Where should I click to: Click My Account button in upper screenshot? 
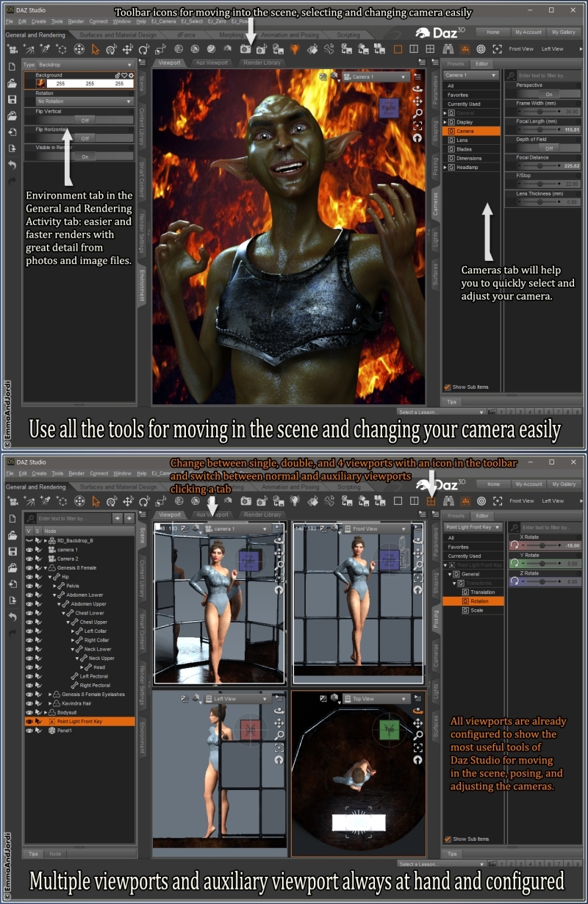pos(528,32)
